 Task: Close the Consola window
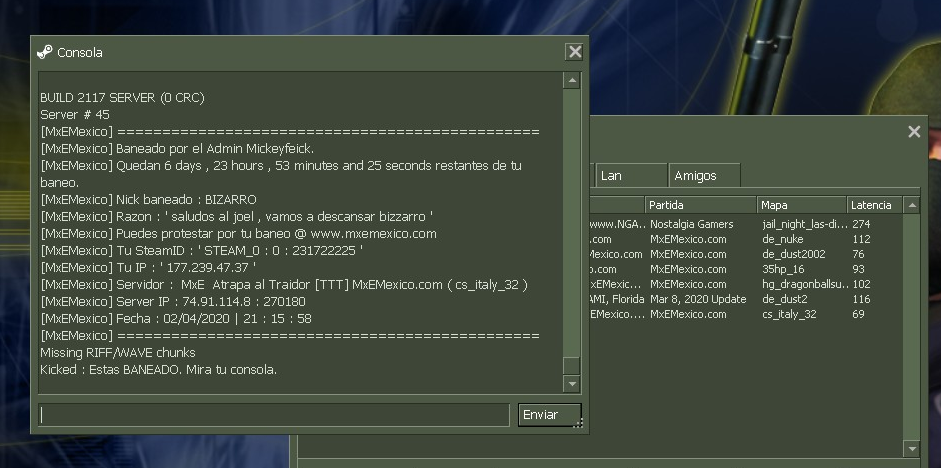click(574, 52)
